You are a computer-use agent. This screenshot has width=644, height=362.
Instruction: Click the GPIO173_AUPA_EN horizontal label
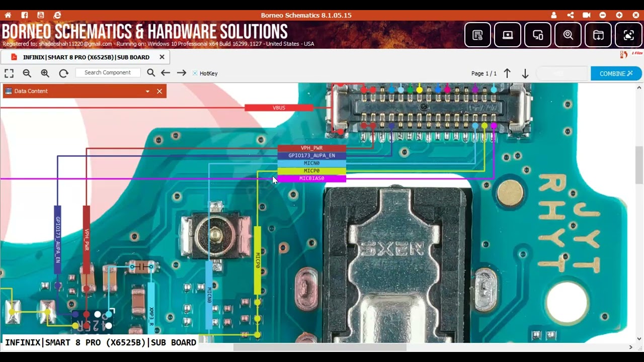click(x=312, y=156)
